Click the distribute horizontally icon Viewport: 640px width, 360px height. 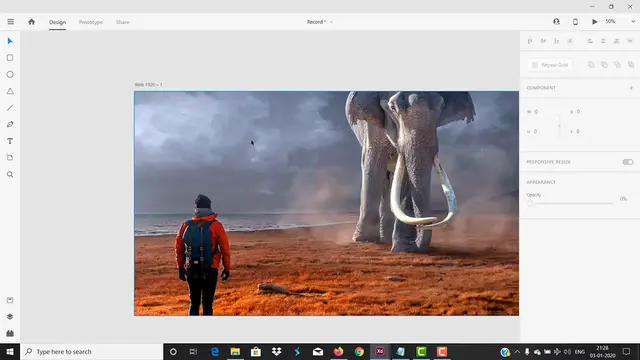coord(630,41)
